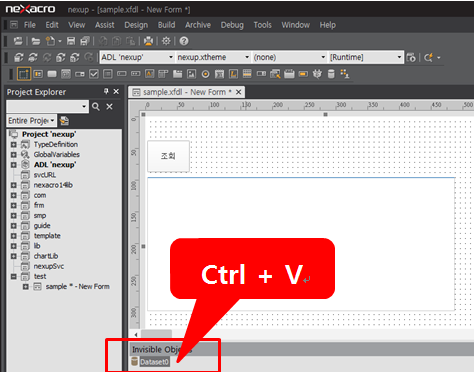Select the CheckBox component icon
474x372 pixels.
point(94,74)
